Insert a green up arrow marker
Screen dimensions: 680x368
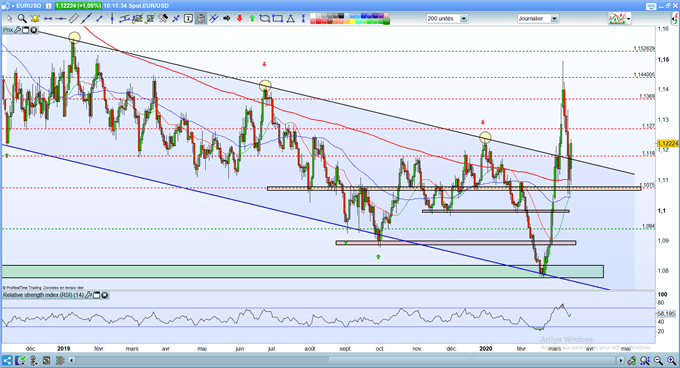pyautogui.click(x=252, y=19)
